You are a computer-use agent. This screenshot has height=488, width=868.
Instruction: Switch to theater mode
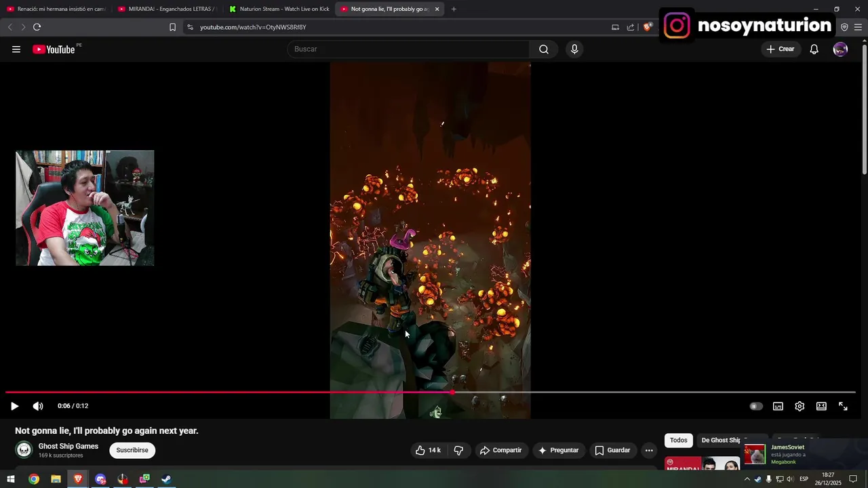tap(821, 406)
